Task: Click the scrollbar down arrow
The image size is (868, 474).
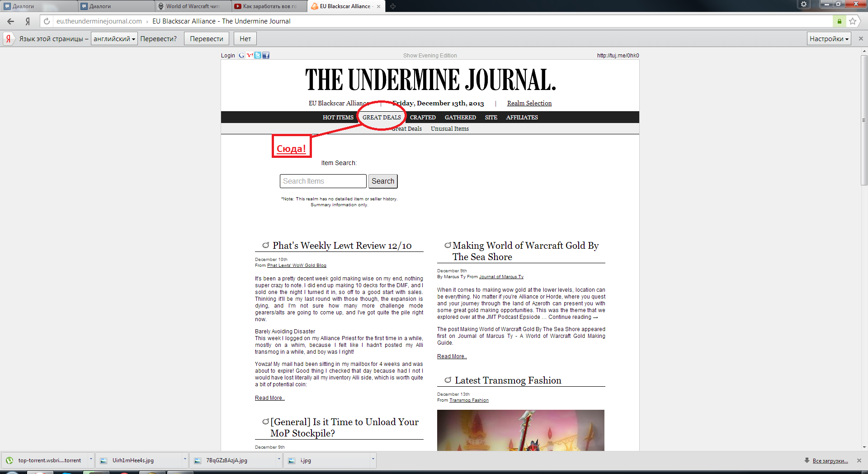Action: click(864, 447)
